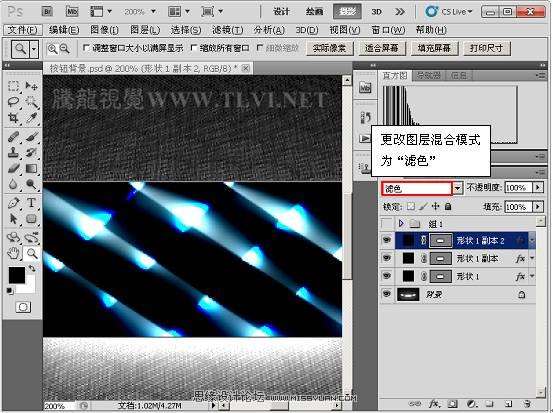Click the 填充屏幕 button

pyautogui.click(x=434, y=48)
